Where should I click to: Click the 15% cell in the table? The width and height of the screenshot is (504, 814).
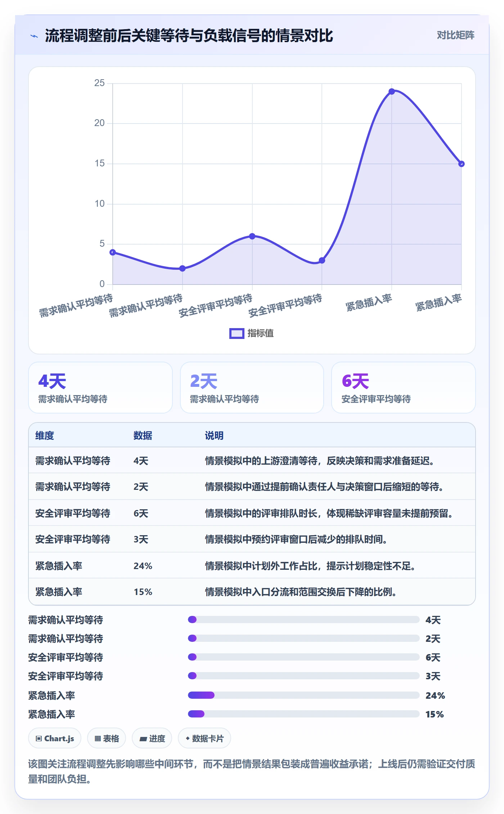point(143,592)
